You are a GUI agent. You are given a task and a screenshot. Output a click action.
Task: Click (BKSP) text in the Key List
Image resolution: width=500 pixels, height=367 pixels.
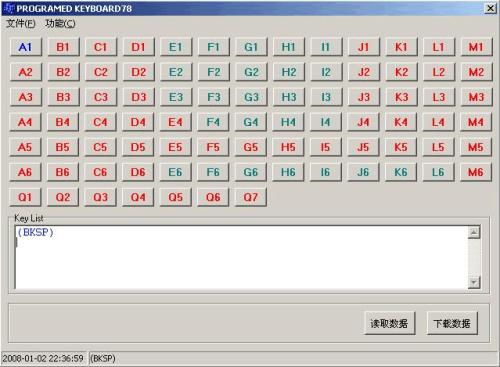pos(35,232)
